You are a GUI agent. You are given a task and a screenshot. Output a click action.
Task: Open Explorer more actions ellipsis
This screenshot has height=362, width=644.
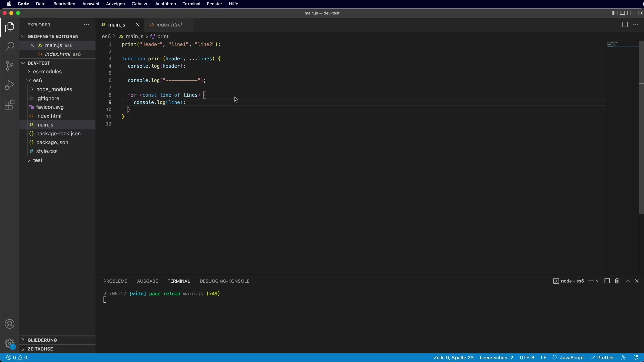point(86,25)
